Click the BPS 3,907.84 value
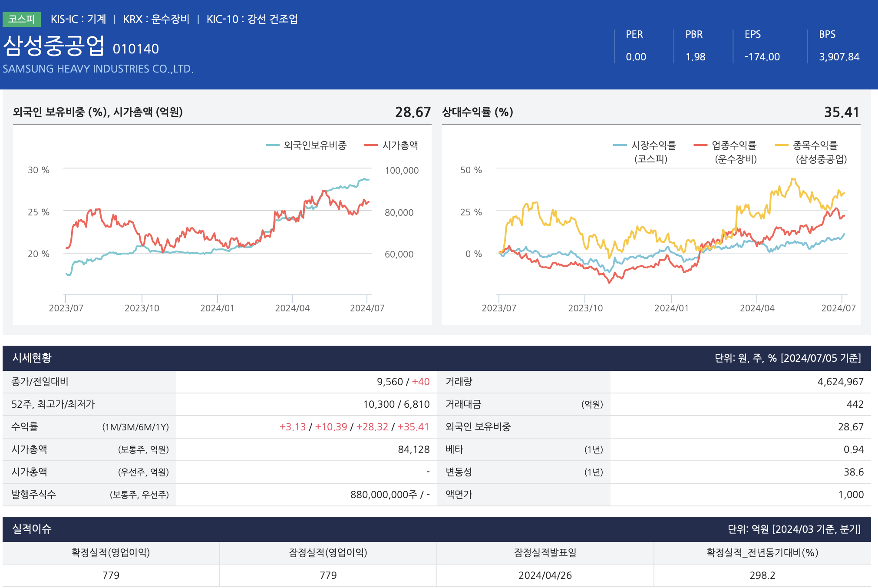 839,57
